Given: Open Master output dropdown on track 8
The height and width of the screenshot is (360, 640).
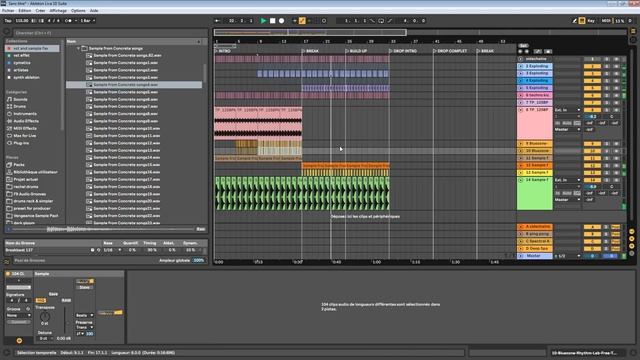Looking at the screenshot, I should [567, 130].
